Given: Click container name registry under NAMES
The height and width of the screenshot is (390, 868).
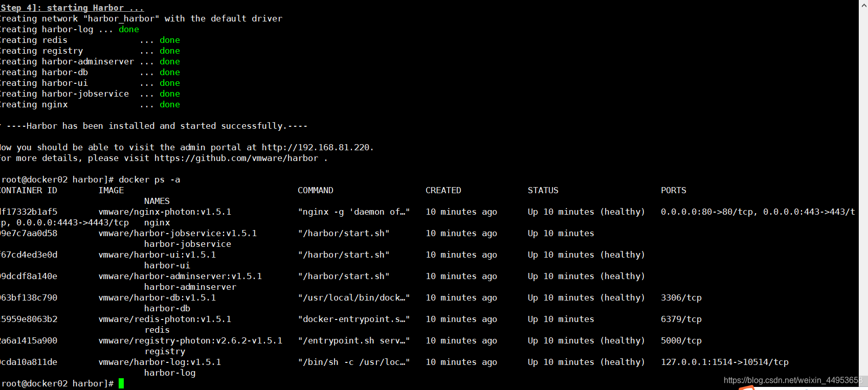Looking at the screenshot, I should (165, 351).
